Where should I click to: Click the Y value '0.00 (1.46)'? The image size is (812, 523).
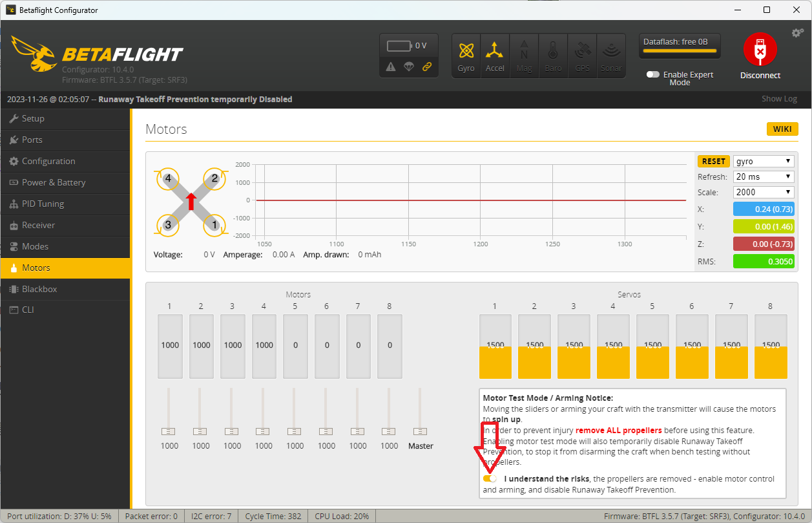(764, 226)
